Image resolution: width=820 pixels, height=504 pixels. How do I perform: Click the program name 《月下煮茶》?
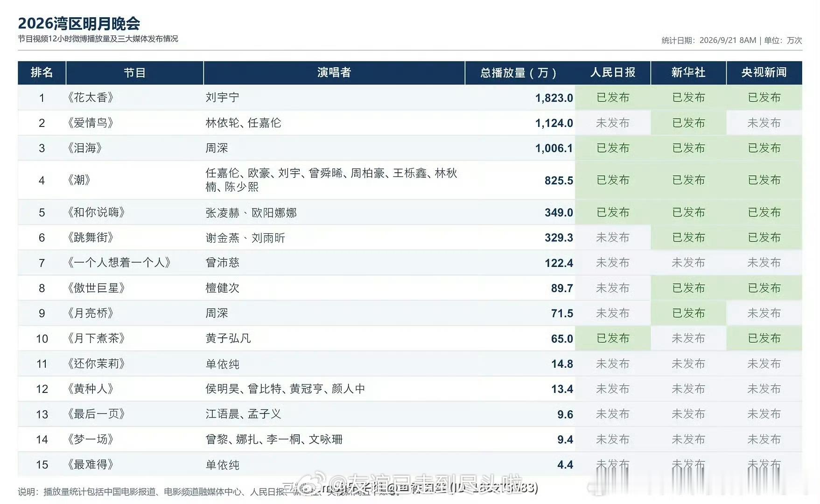[96, 338]
